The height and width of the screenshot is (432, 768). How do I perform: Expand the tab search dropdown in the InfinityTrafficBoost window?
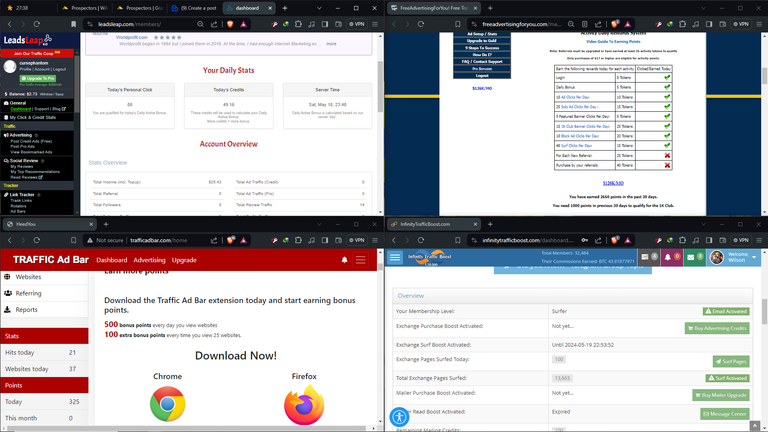click(703, 224)
